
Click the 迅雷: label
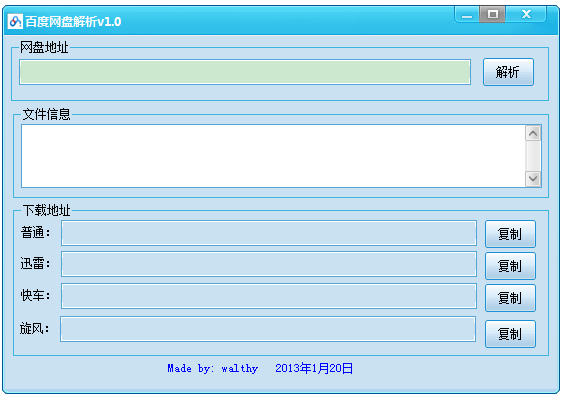point(35,264)
